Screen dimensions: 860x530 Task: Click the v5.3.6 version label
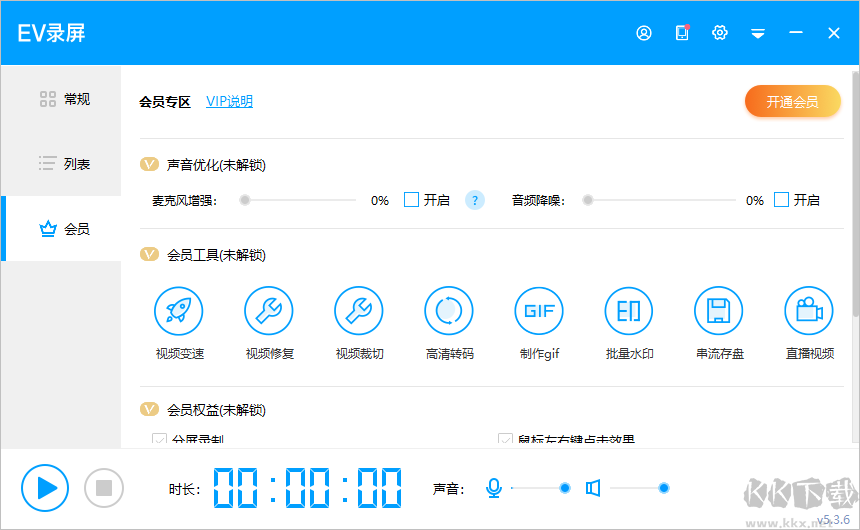click(834, 520)
